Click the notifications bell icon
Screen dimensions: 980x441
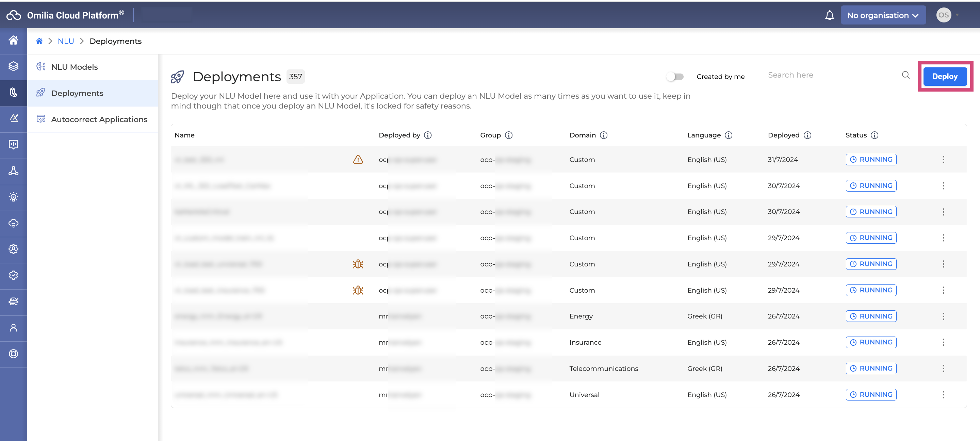click(829, 15)
